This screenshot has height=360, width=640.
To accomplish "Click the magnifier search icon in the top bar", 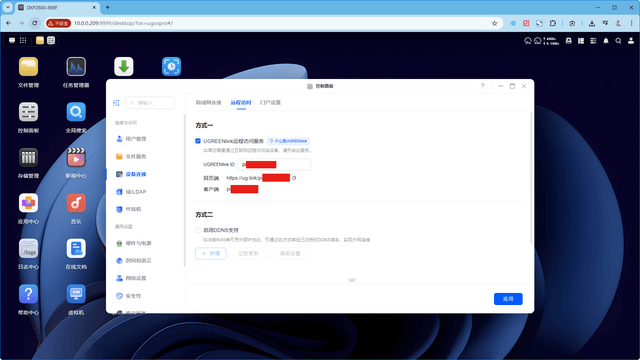I will click(x=618, y=41).
